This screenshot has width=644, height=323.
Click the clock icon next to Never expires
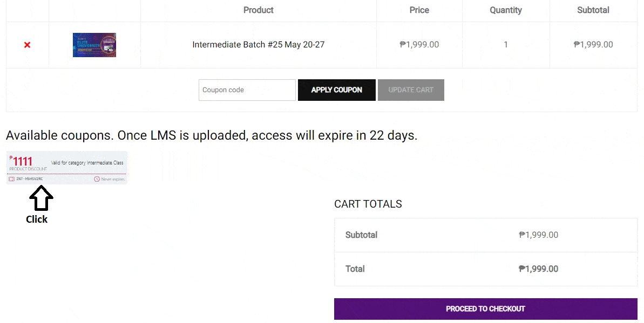(x=97, y=179)
